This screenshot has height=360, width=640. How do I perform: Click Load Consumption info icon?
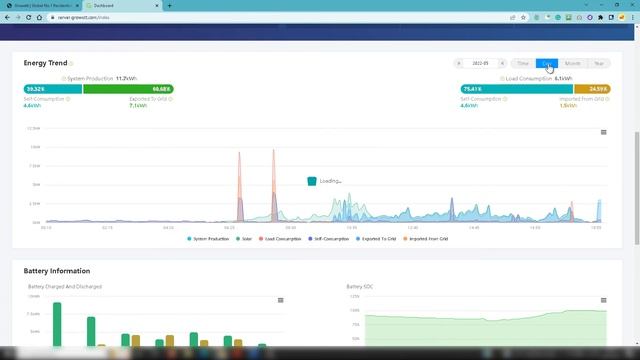tap(502, 78)
